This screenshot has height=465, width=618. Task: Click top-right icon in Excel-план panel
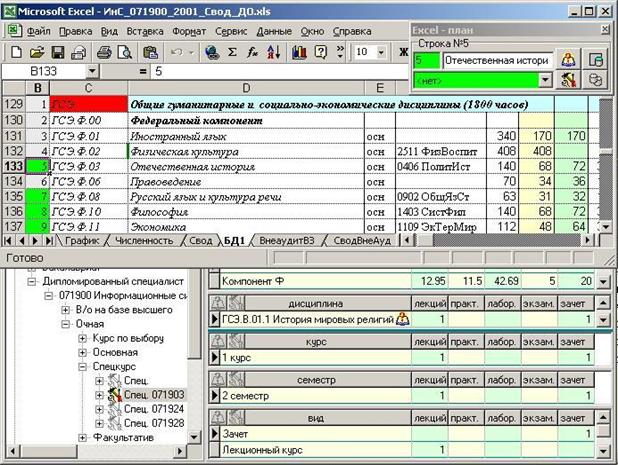[595, 60]
